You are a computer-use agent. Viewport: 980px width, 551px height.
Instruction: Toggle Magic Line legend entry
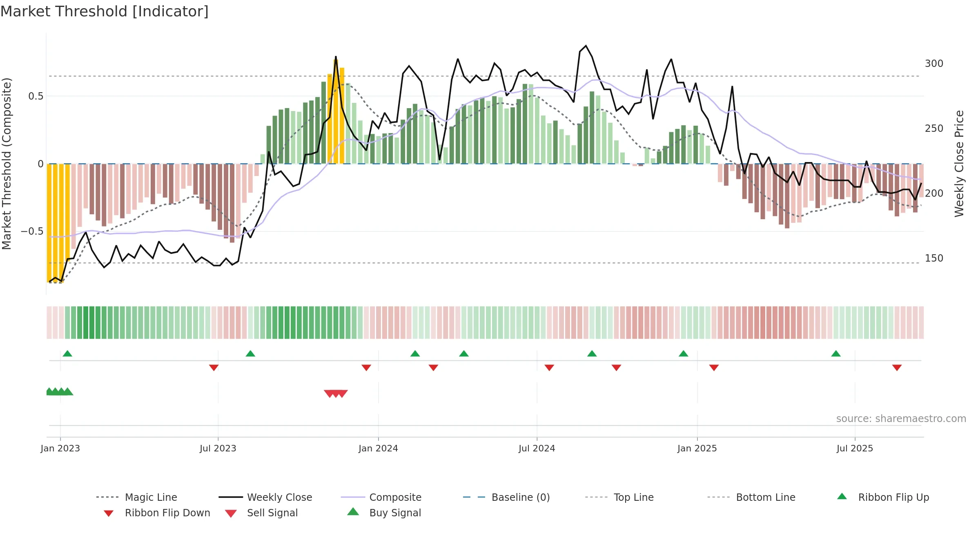[x=136, y=497]
